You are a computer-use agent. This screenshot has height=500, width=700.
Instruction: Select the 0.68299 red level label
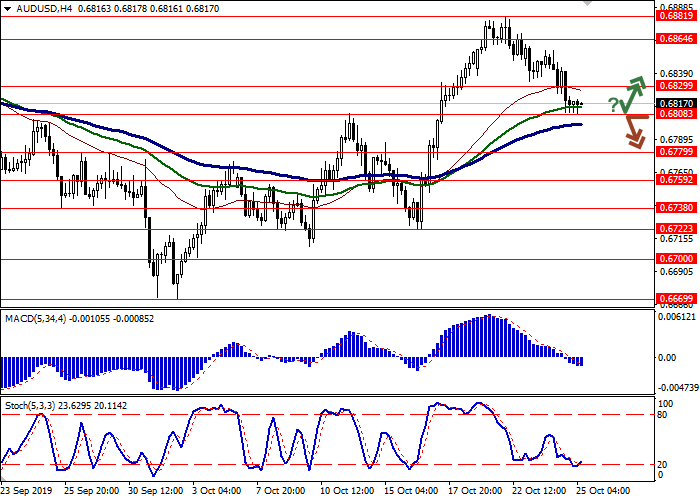676,87
